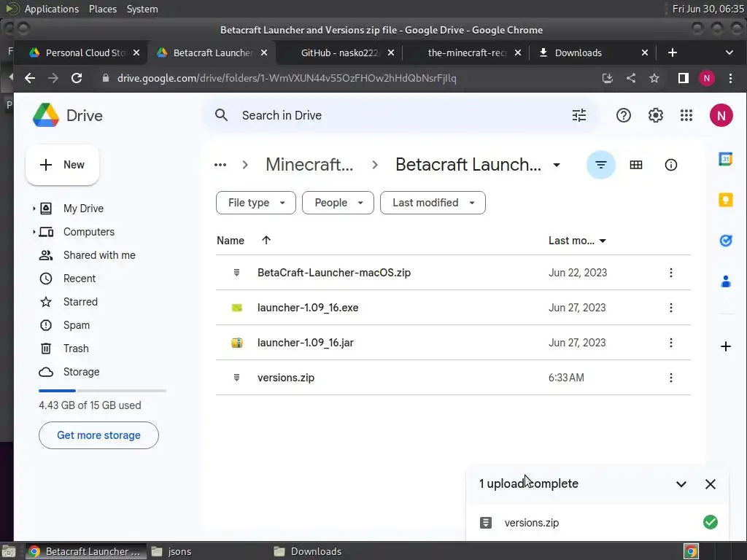The width and height of the screenshot is (747, 560).
Task: Click Search in Drive field
Action: click(400, 115)
